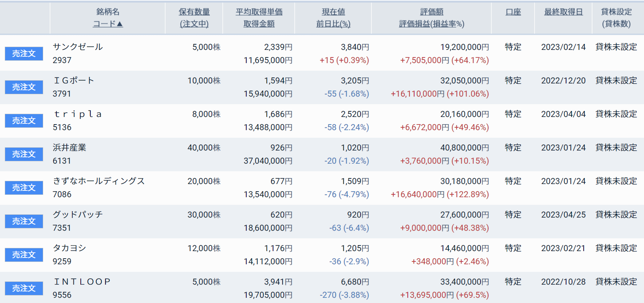Click current price 2,520円
The height and width of the screenshot is (303, 644).
355,114
